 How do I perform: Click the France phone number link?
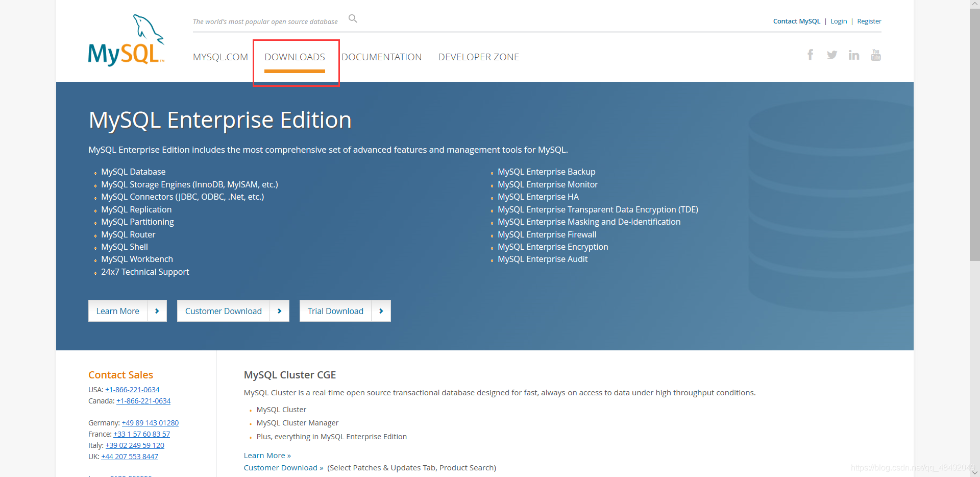click(x=142, y=434)
